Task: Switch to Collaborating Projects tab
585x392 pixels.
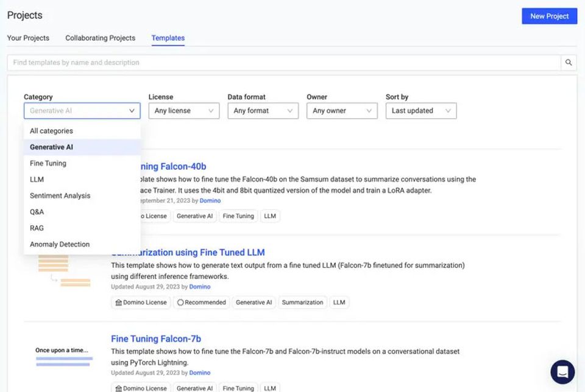Action: 101,38
